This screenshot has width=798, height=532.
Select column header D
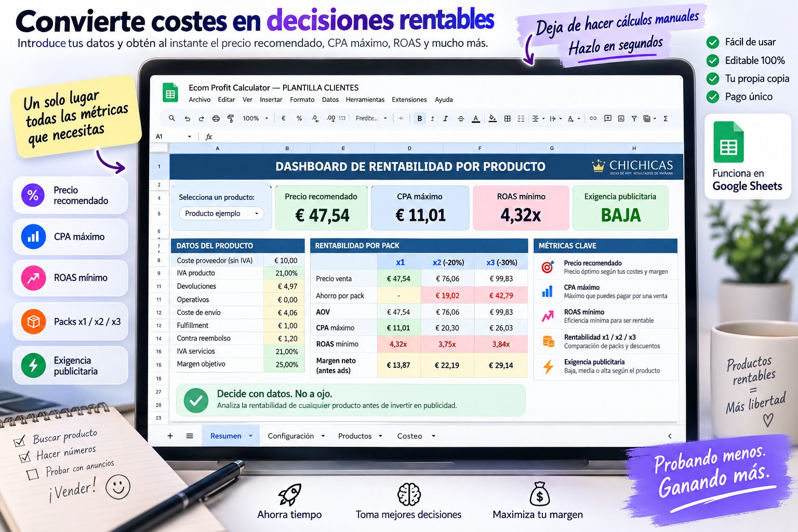point(409,149)
